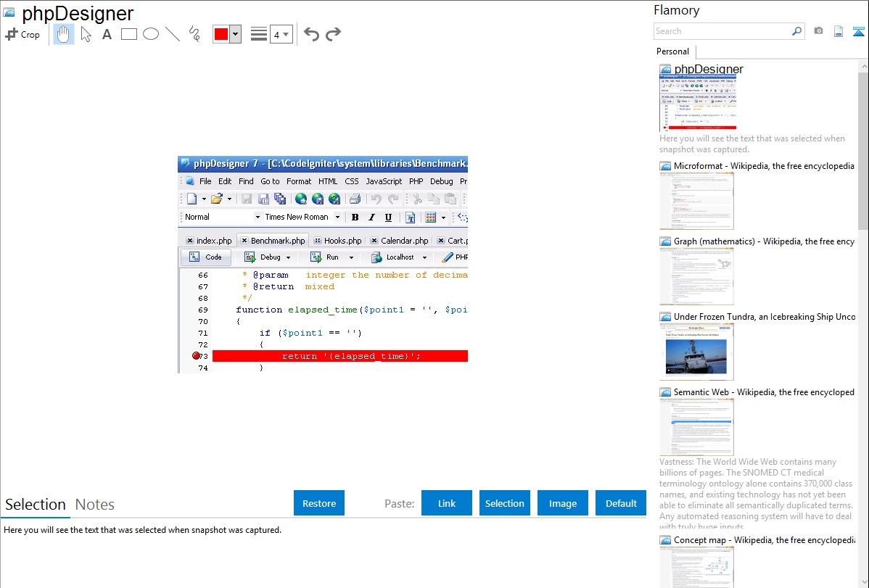The width and height of the screenshot is (869, 588).
Task: Choose the text annotation tool
Action: [x=107, y=34]
